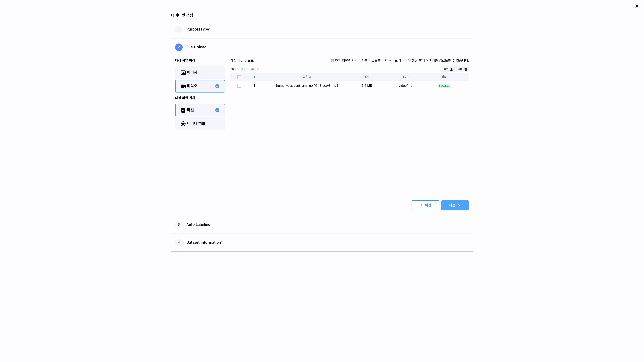The image size is (644, 362).
Task: Expand the PurposeType step
Action: [x=197, y=29]
